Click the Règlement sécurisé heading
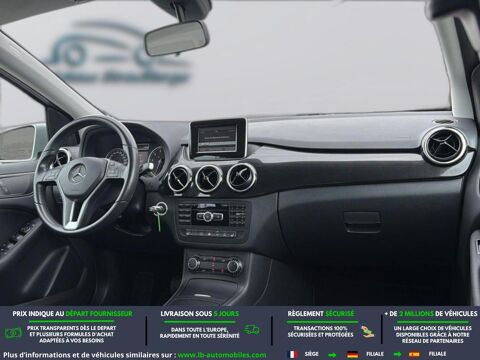480x360 pixels. pos(321,314)
